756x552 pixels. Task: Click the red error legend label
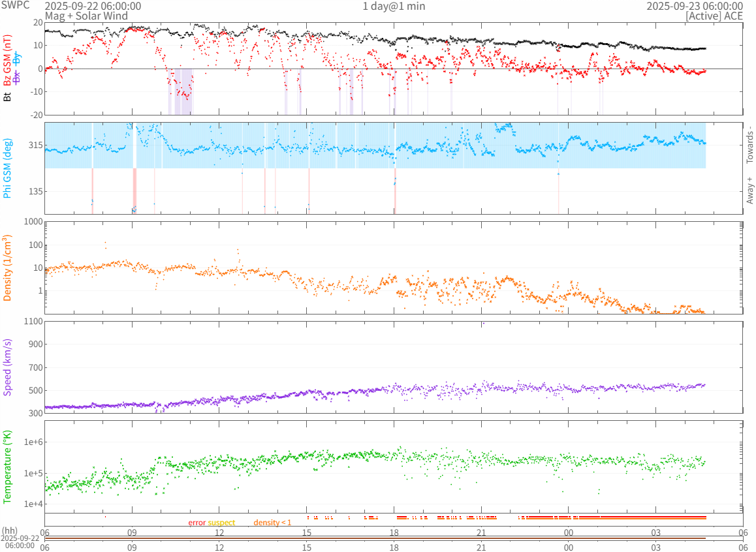[197, 523]
